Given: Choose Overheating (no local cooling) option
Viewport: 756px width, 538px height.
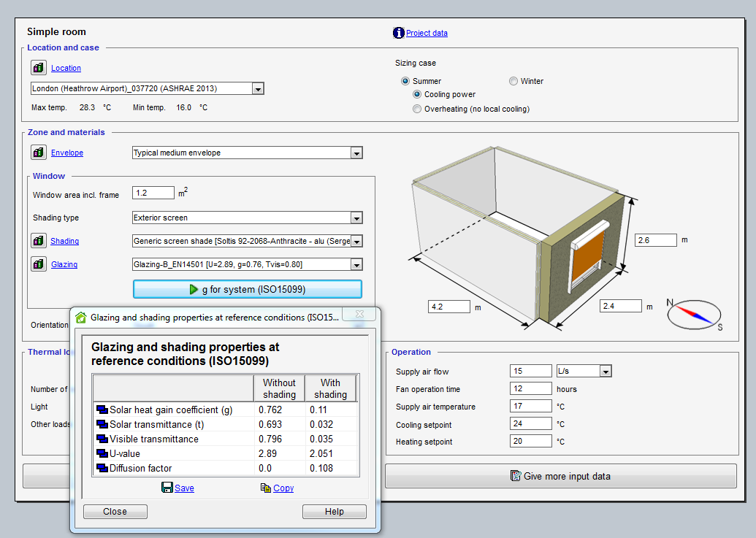Looking at the screenshot, I should click(x=417, y=109).
